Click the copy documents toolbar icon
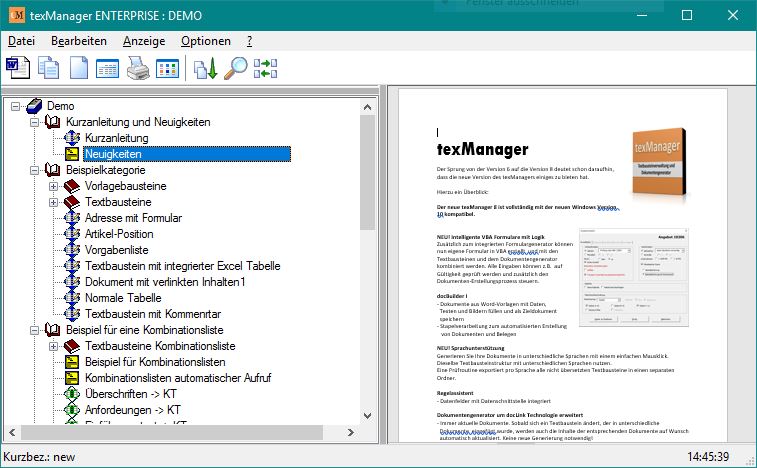 pyautogui.click(x=48, y=68)
